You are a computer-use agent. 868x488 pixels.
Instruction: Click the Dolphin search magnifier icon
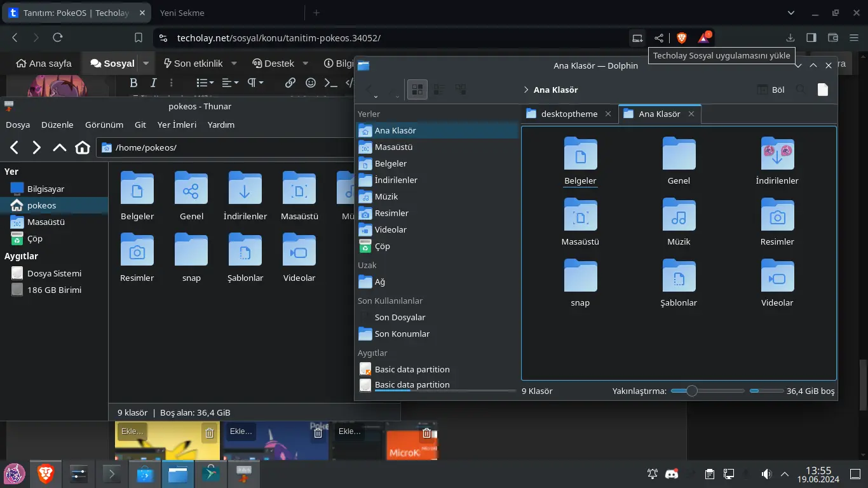(x=801, y=90)
